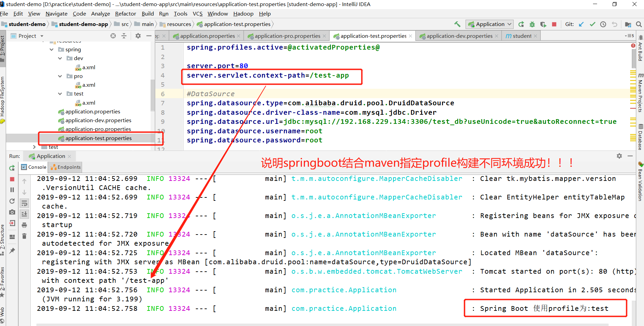Click line 4 in editor gutter
The height and width of the screenshot is (326, 644).
point(162,76)
